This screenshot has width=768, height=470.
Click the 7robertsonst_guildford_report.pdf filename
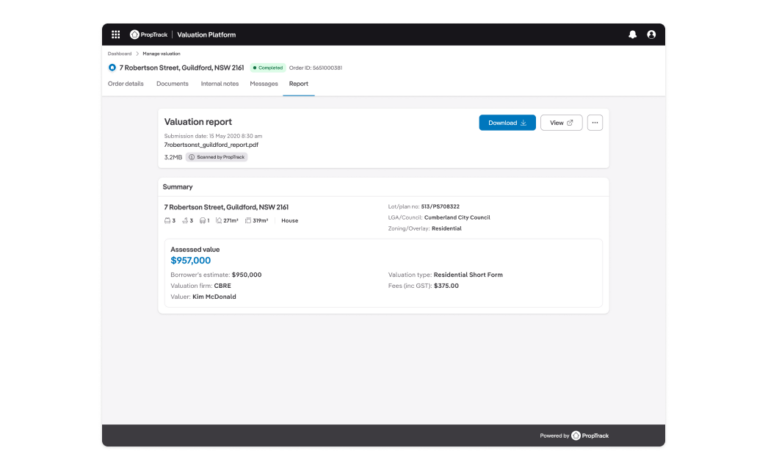tap(211, 145)
